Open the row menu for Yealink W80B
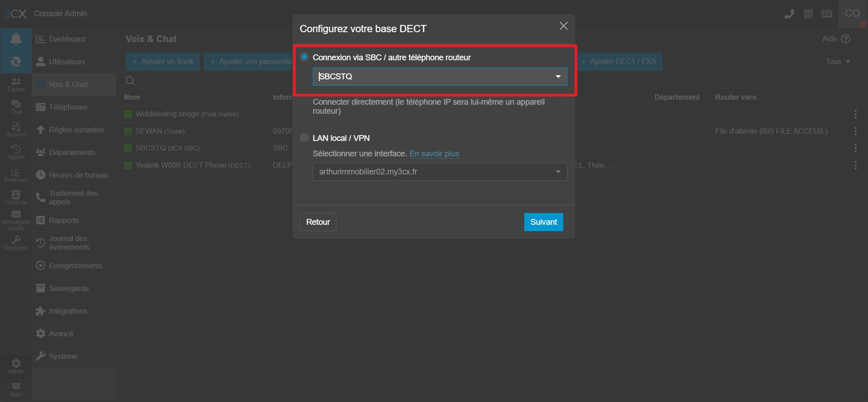The width and height of the screenshot is (868, 402). click(x=855, y=165)
